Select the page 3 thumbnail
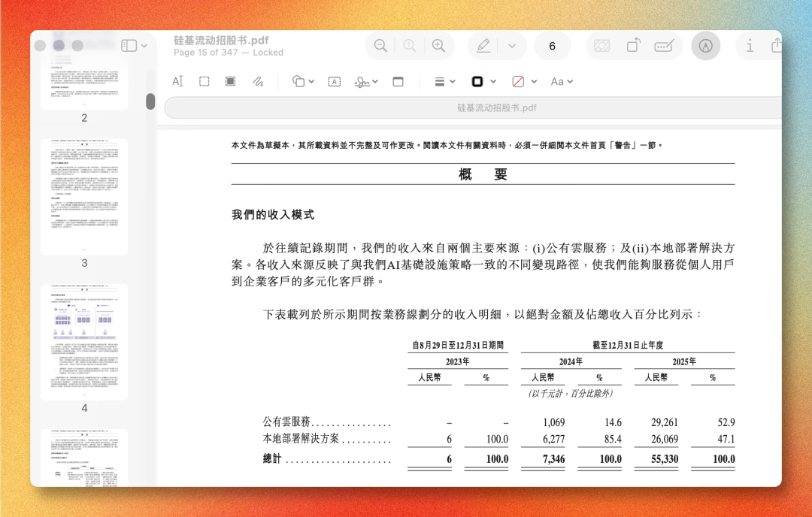This screenshot has height=517, width=812. (x=84, y=197)
